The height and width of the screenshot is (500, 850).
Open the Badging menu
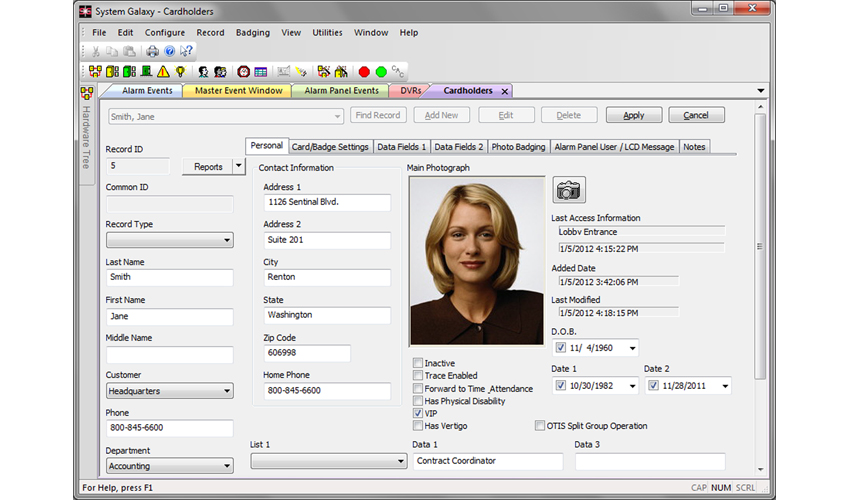point(252,32)
